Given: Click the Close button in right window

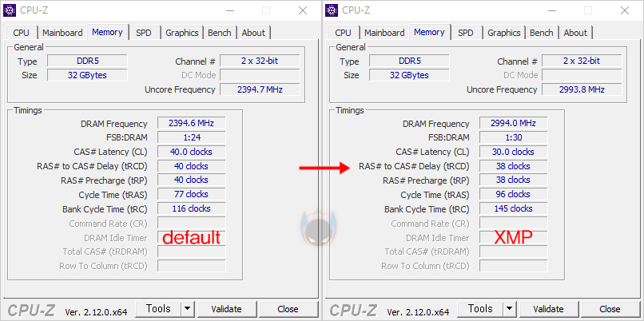Looking at the screenshot, I should pyautogui.click(x=610, y=309).
